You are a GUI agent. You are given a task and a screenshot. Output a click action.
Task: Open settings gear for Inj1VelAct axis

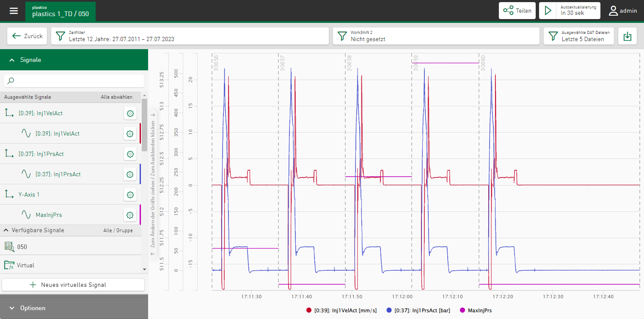[x=130, y=113]
